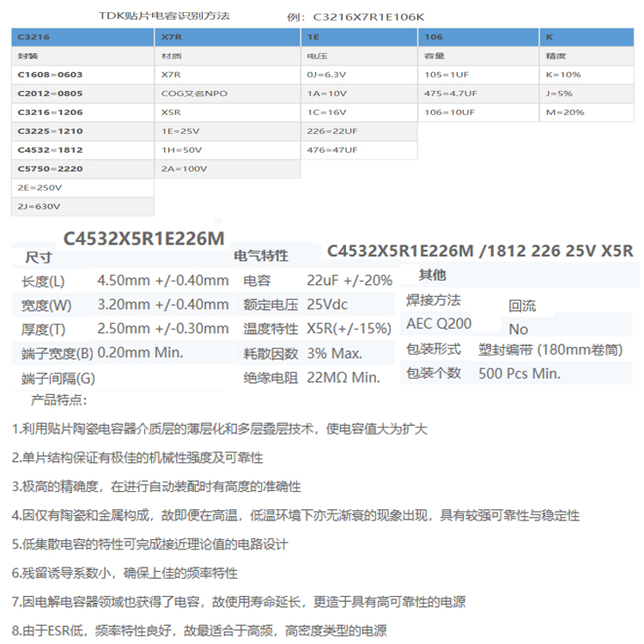Click the 1E=25V cell

pos(228,131)
